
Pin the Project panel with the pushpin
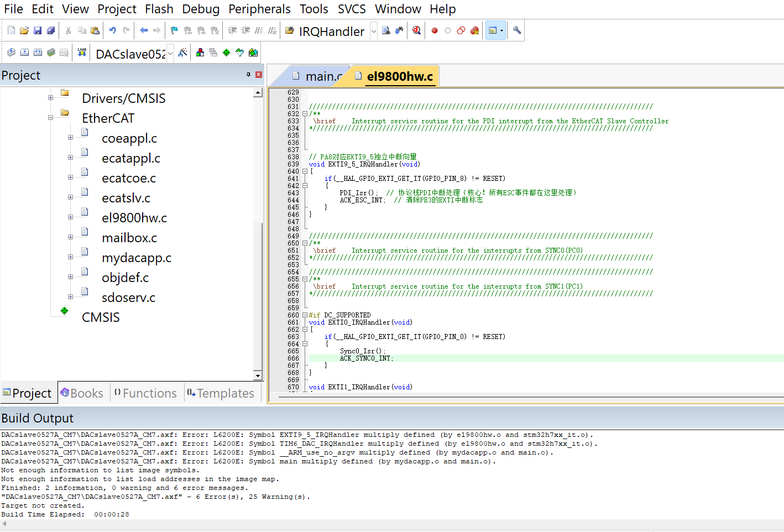coord(248,75)
